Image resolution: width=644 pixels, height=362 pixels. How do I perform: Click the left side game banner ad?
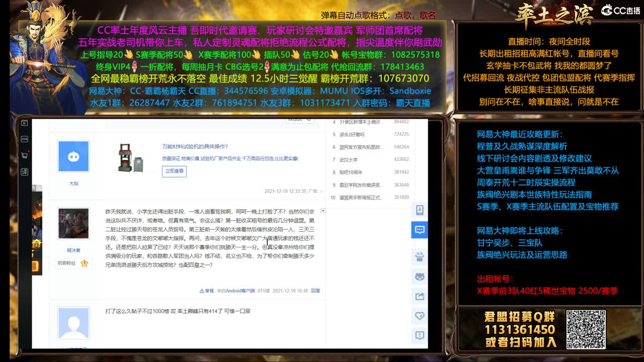tap(37, 230)
